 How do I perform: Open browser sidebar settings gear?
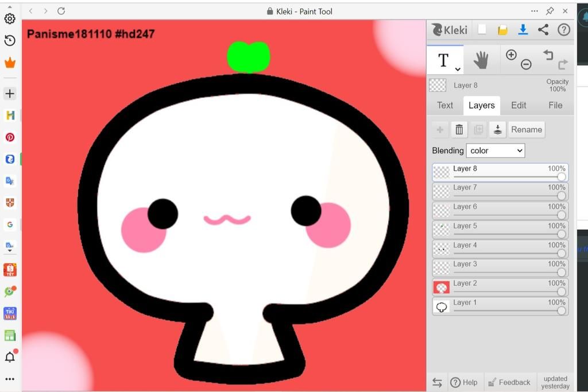click(x=10, y=18)
